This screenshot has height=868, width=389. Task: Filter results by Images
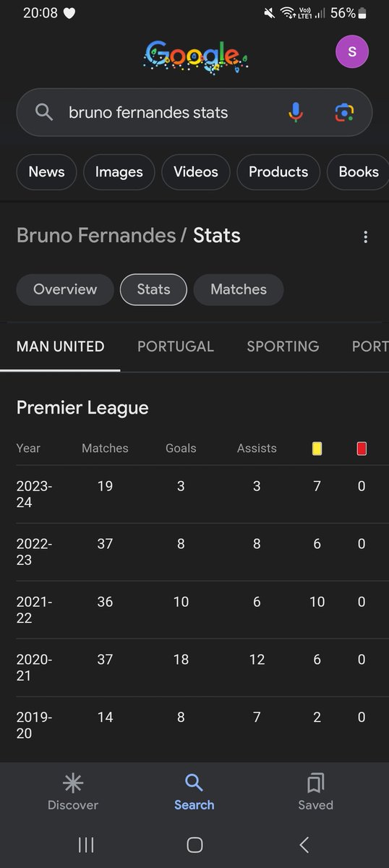(119, 172)
